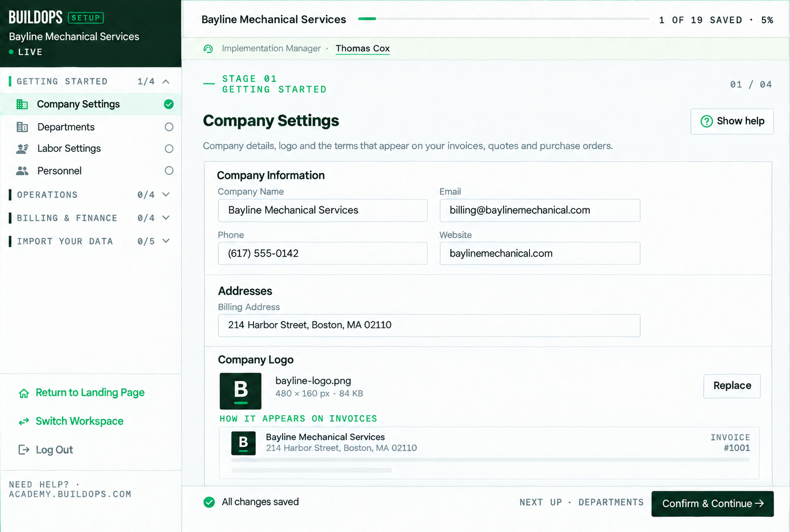The image size is (790, 532).
Task: Click the Company Settings completed checkmark
Action: pos(169,104)
